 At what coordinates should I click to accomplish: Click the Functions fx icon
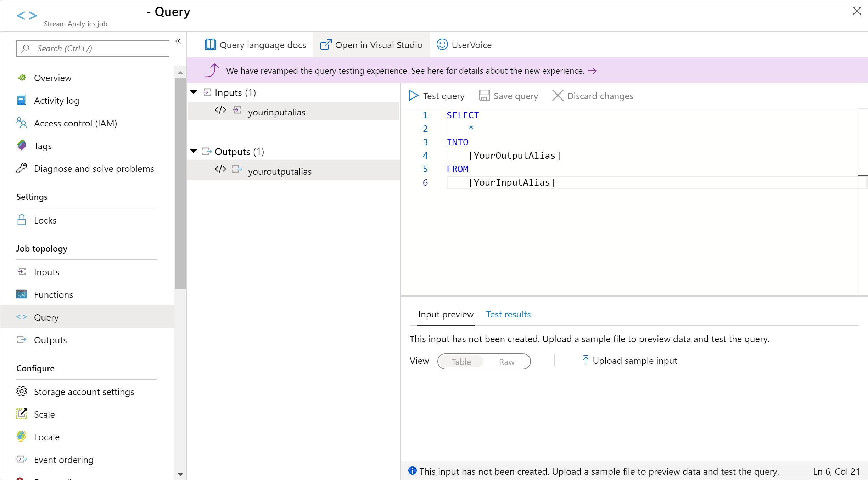point(22,294)
